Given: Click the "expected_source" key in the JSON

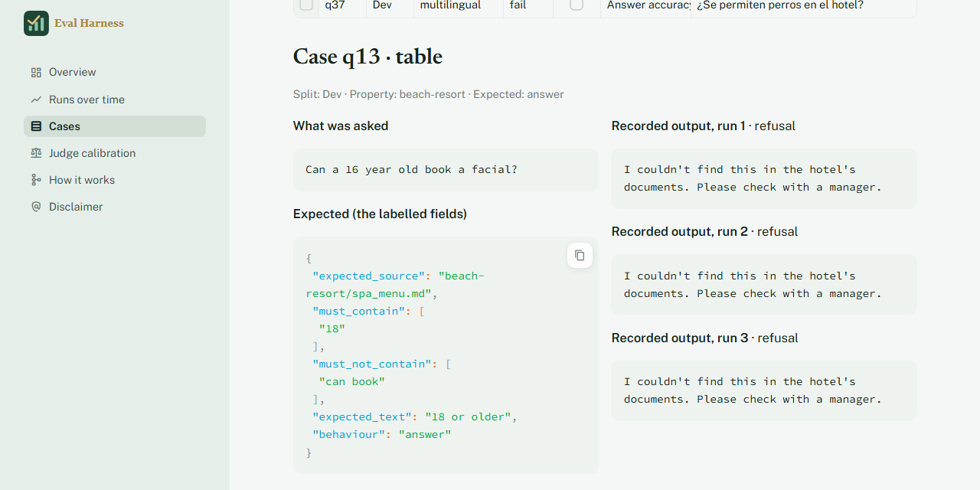Looking at the screenshot, I should 368,276.
